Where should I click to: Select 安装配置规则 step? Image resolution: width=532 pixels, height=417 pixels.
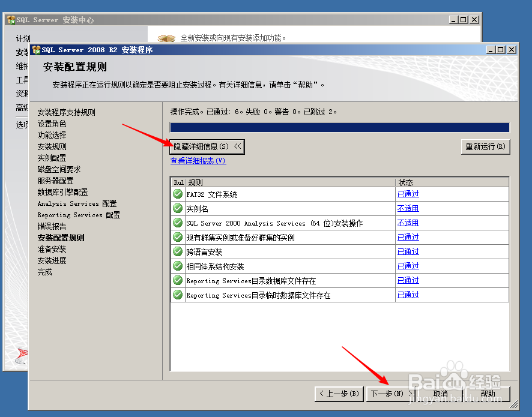coord(61,238)
